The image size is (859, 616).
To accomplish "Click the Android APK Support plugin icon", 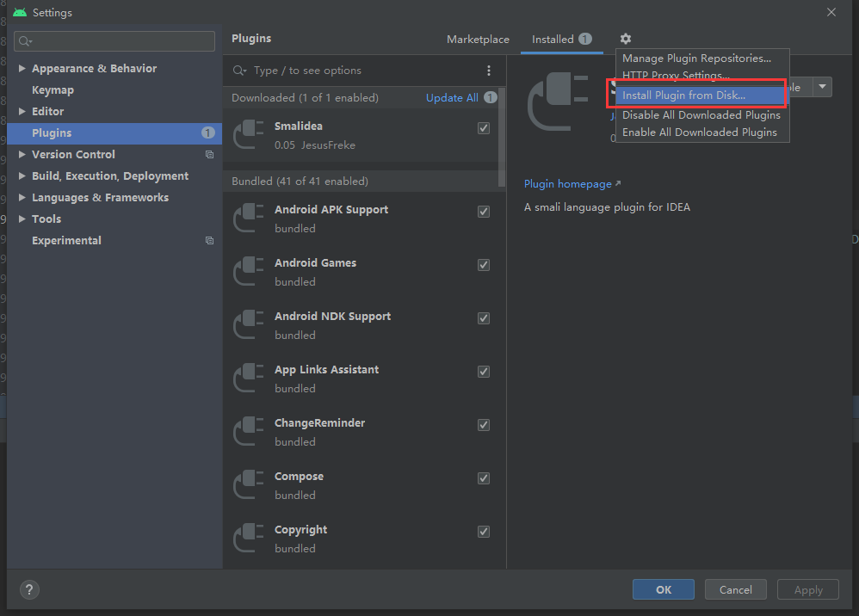I will point(249,219).
